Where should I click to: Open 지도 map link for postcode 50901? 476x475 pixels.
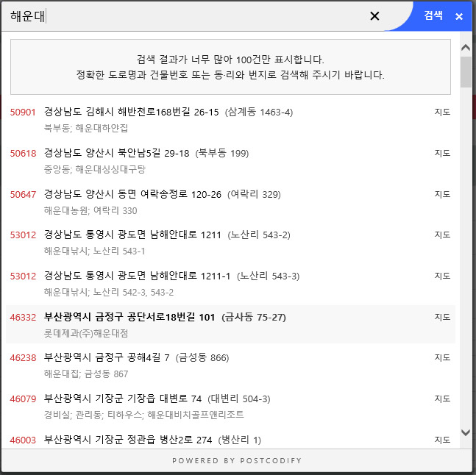point(442,112)
